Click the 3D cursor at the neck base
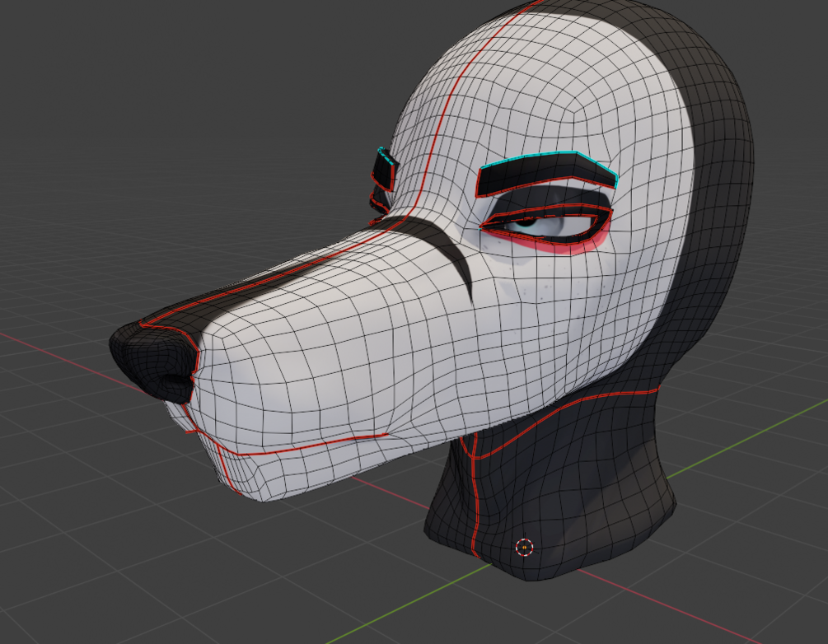This screenshot has height=644, width=828. [524, 548]
